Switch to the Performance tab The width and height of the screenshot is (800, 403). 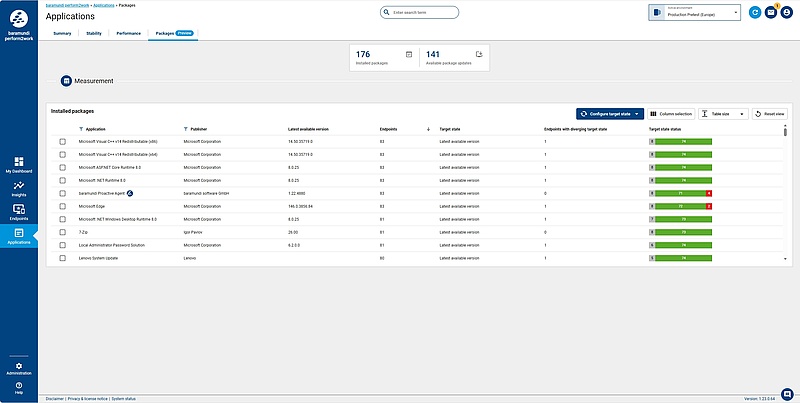pyautogui.click(x=128, y=33)
